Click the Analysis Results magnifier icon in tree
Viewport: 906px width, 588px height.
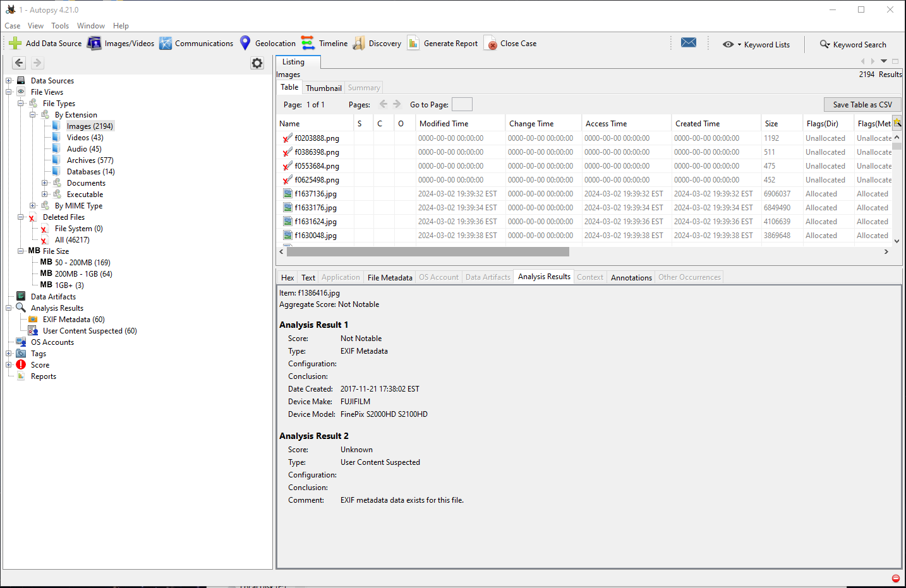pyautogui.click(x=21, y=308)
